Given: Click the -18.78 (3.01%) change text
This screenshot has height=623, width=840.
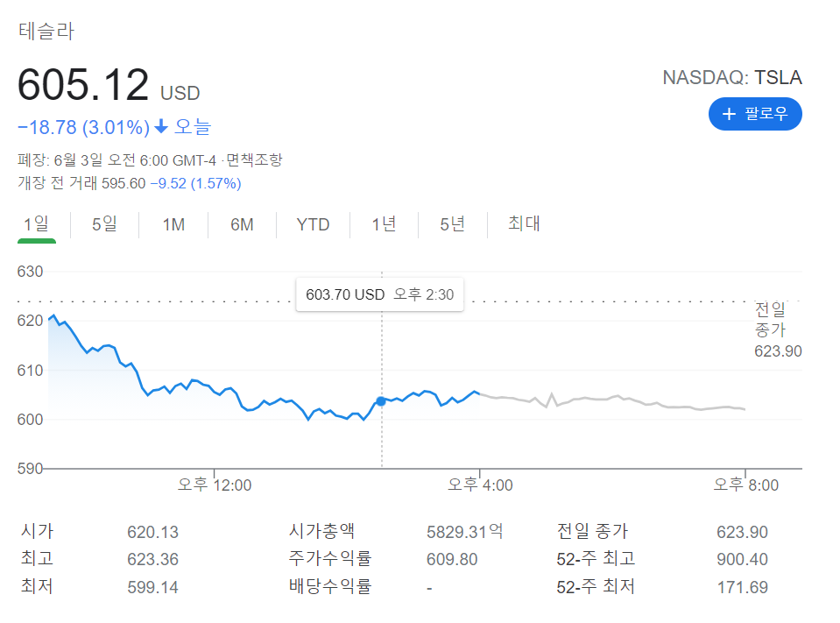Looking at the screenshot, I should (x=83, y=128).
